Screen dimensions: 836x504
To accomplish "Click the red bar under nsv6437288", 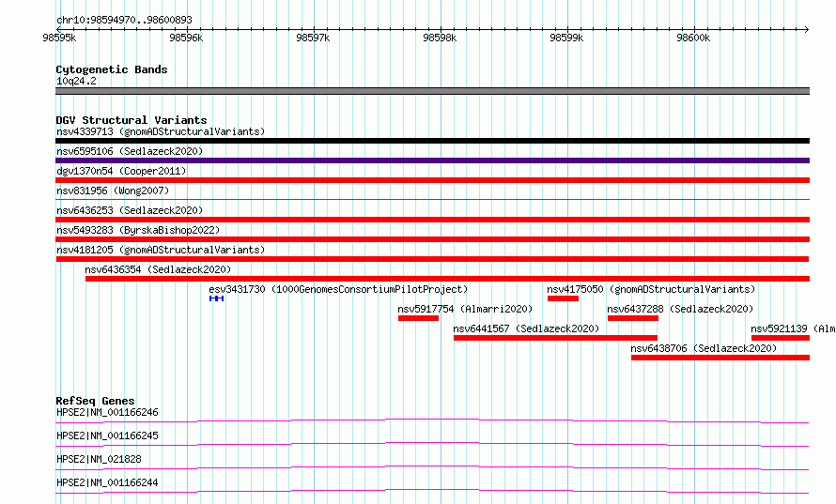I will point(633,318).
